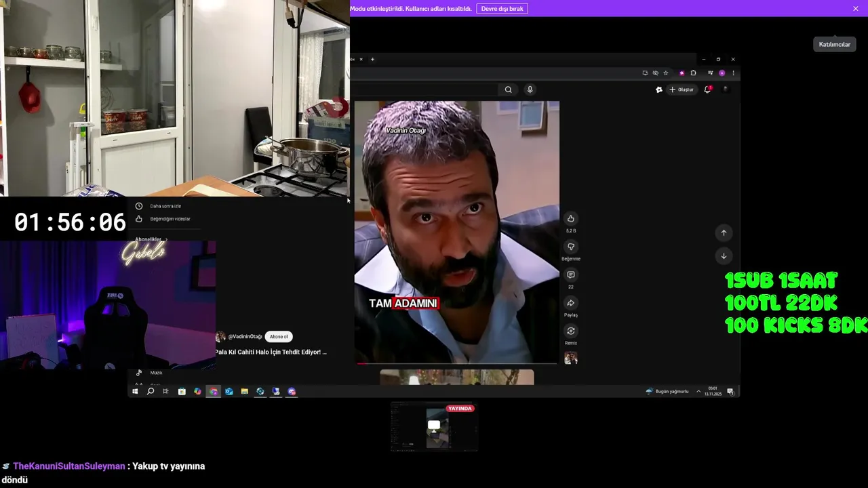Click username TheKanuniSultanSuleyman in chat
This screenshot has width=868, height=488.
coord(69,466)
